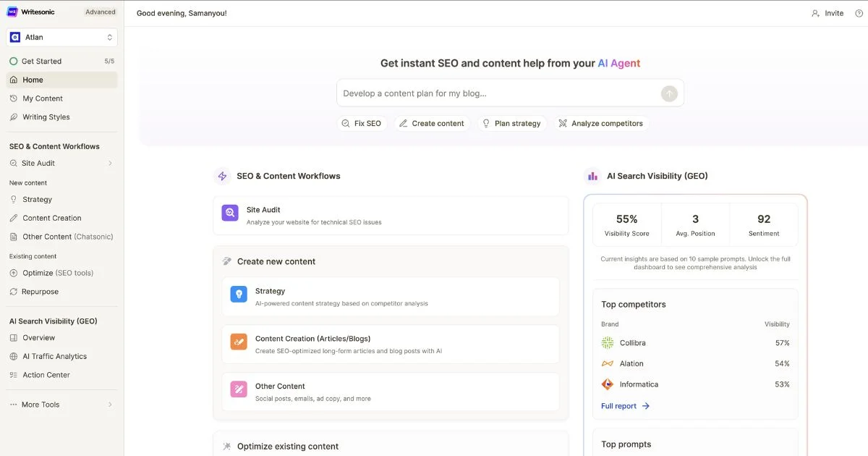Expand the Site Audit sidebar item
Screen dimensions: 868x456
click(62, 164)
